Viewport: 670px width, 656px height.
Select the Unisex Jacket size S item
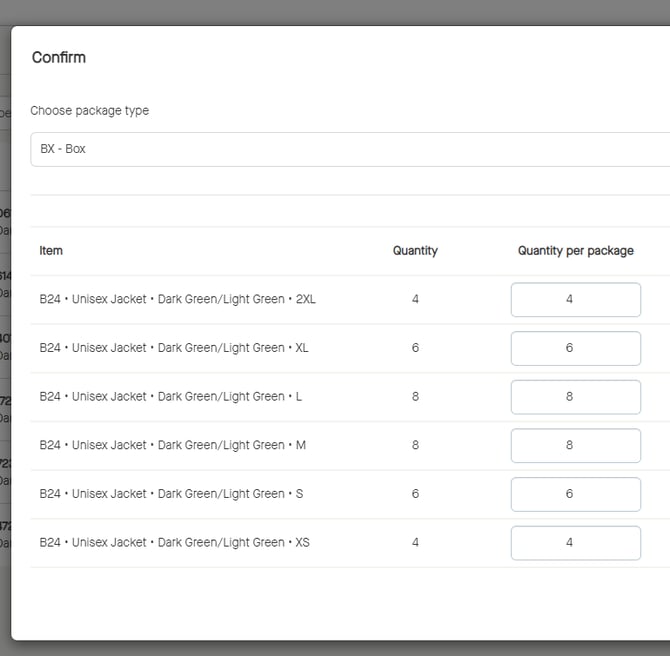171,494
